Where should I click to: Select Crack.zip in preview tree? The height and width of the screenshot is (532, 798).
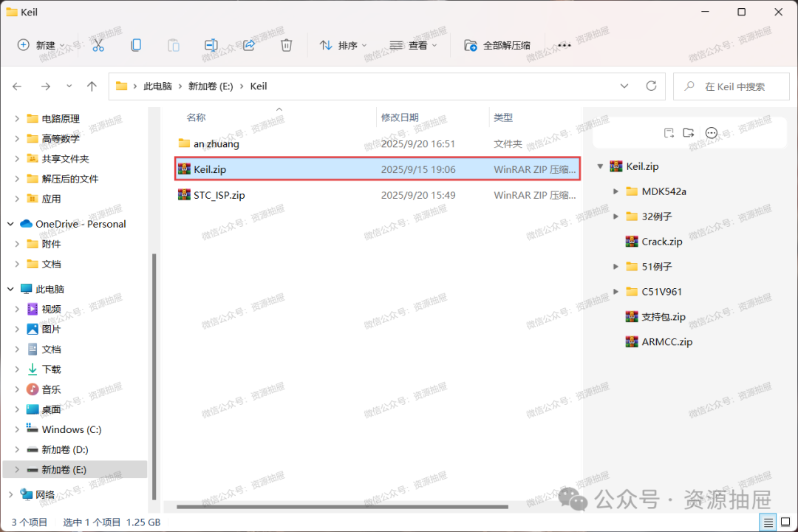[661, 242]
